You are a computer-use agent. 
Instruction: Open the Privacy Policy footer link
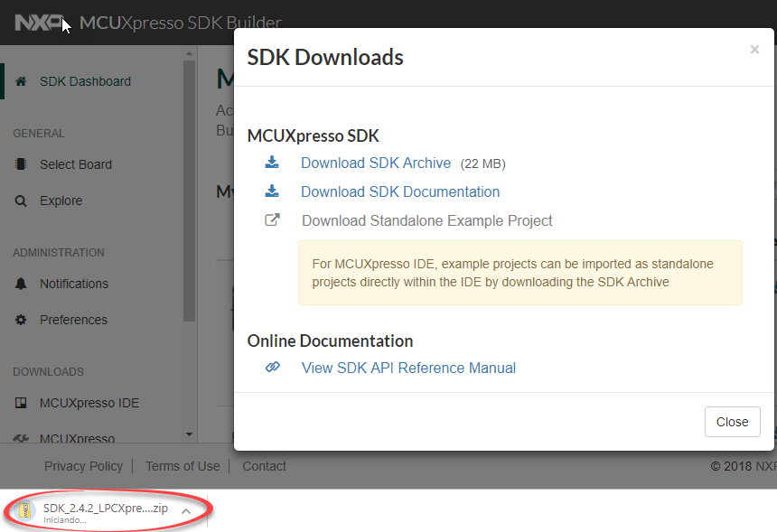[84, 466]
